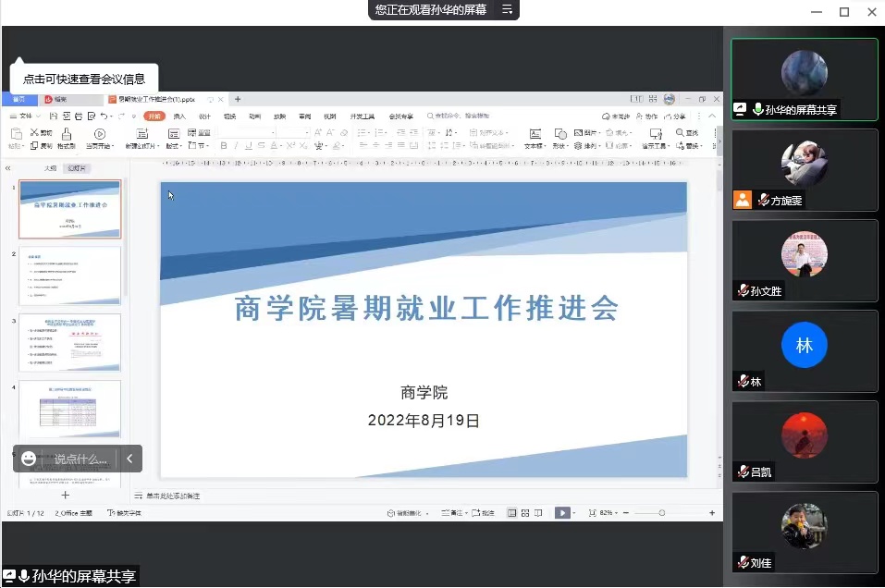Click the format painter brush icon
The height and width of the screenshot is (588, 885).
(x=66, y=135)
